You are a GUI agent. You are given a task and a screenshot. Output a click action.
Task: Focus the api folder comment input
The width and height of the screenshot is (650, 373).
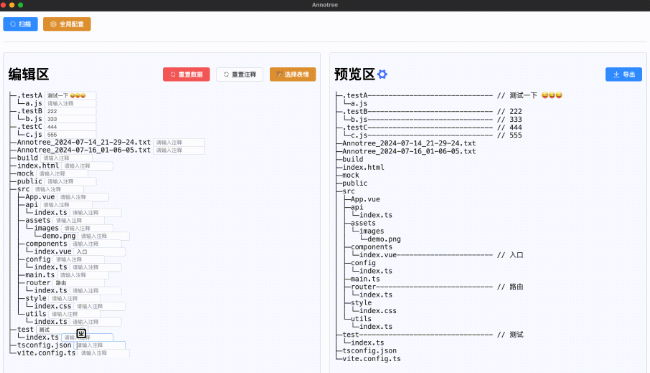[66, 205]
